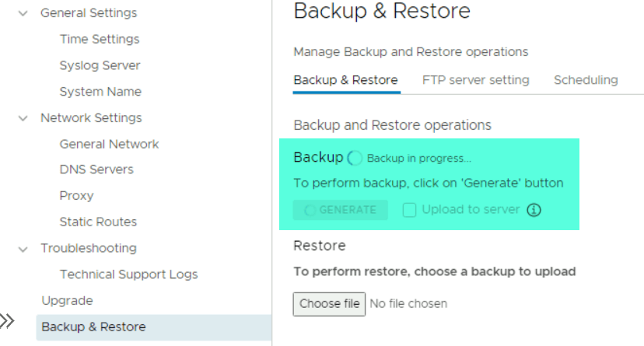Open the System Name page
The image size is (644, 346).
pyautogui.click(x=100, y=92)
